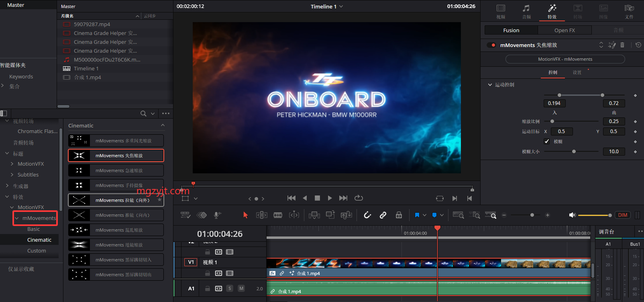The width and height of the screenshot is (644, 302).
Task: Switch to the 设置 tab
Action: 577,72
